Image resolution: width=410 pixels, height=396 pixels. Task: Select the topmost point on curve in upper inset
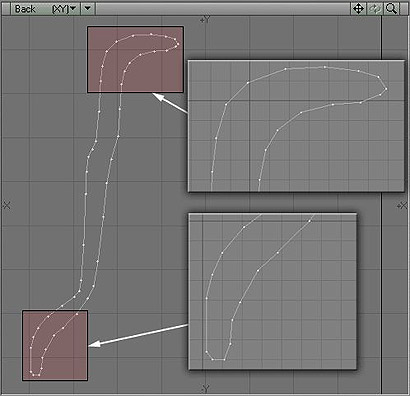coord(324,67)
